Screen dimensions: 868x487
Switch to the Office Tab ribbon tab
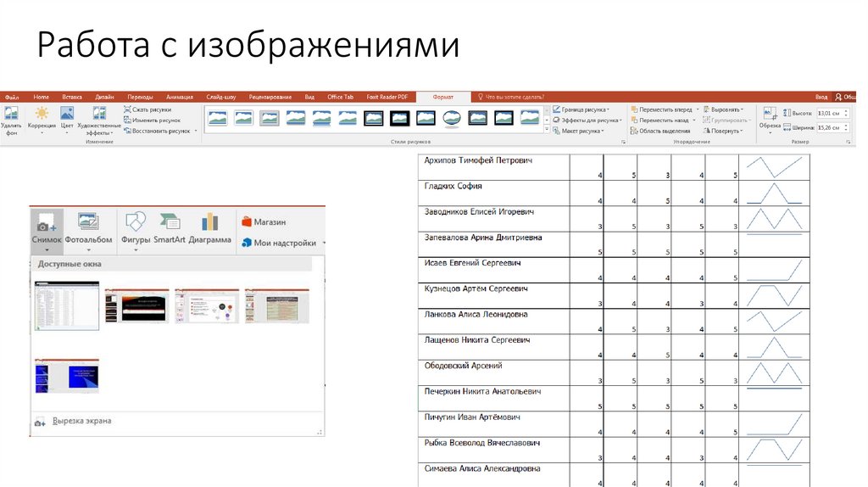[340, 97]
